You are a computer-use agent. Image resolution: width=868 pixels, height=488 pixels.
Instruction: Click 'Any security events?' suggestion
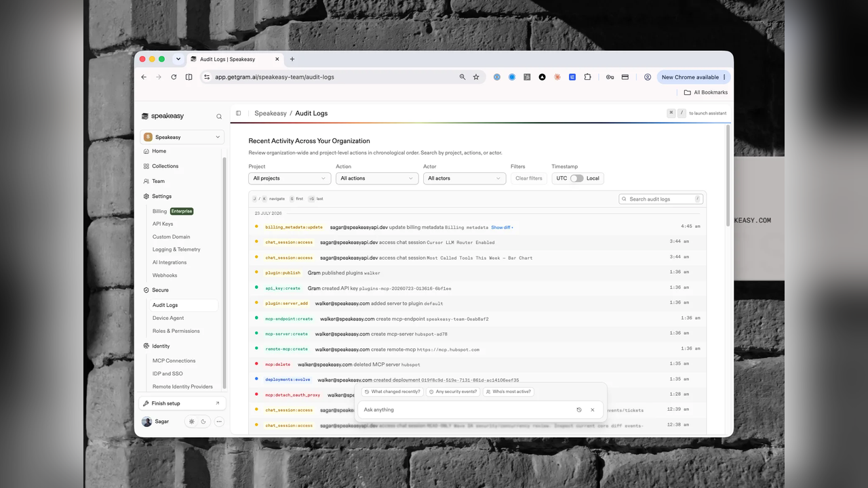(x=453, y=392)
